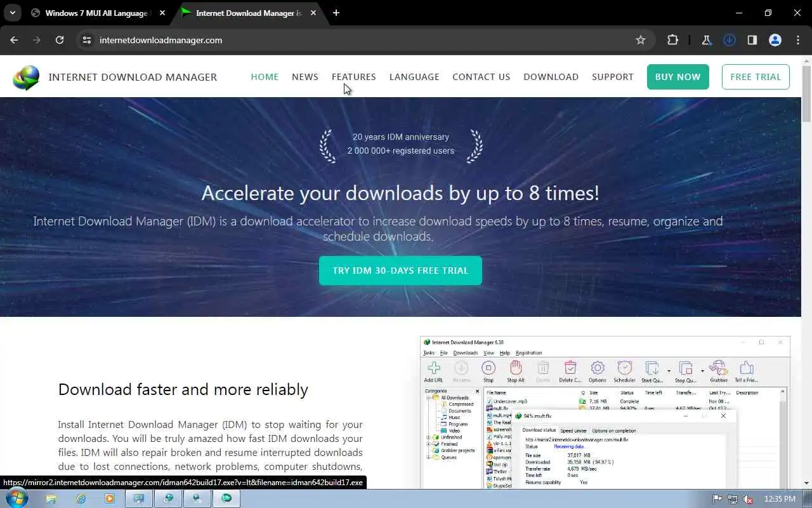
Task: Click the FREE TRIAL button
Action: click(756, 77)
